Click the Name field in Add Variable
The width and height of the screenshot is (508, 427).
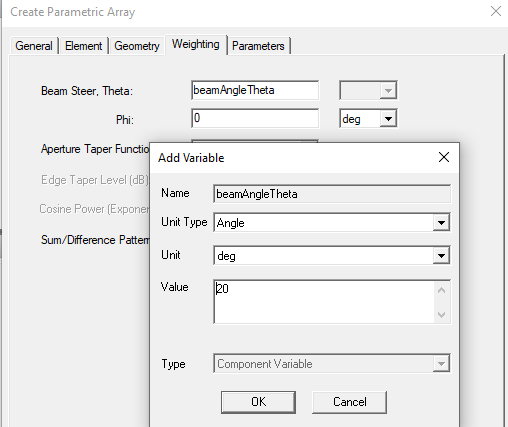tap(332, 194)
